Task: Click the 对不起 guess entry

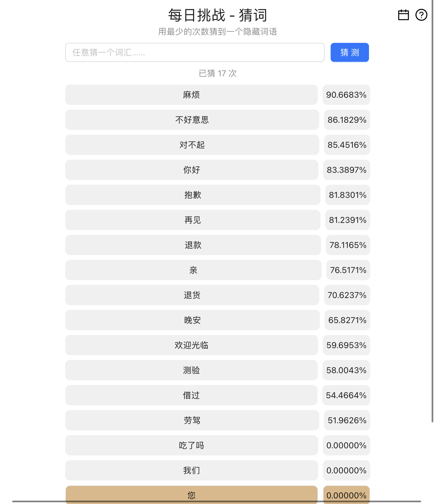Action: 192,145
